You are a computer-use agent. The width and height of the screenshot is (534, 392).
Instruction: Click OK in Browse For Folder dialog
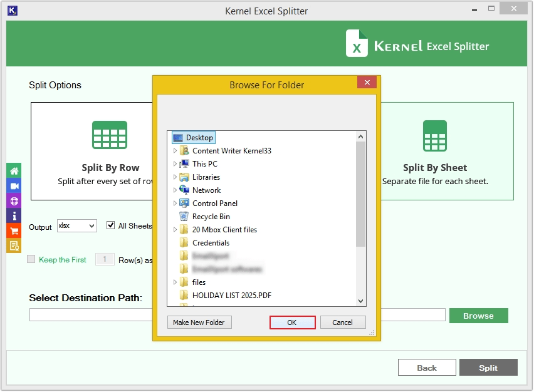click(292, 322)
